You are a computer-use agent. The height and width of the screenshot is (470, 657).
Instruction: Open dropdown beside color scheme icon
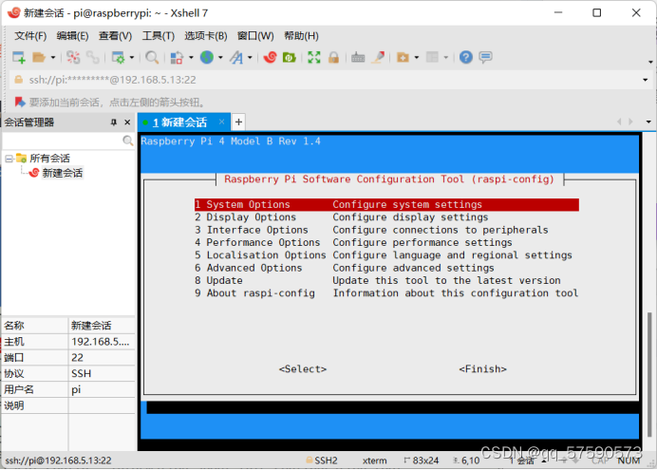click(191, 57)
